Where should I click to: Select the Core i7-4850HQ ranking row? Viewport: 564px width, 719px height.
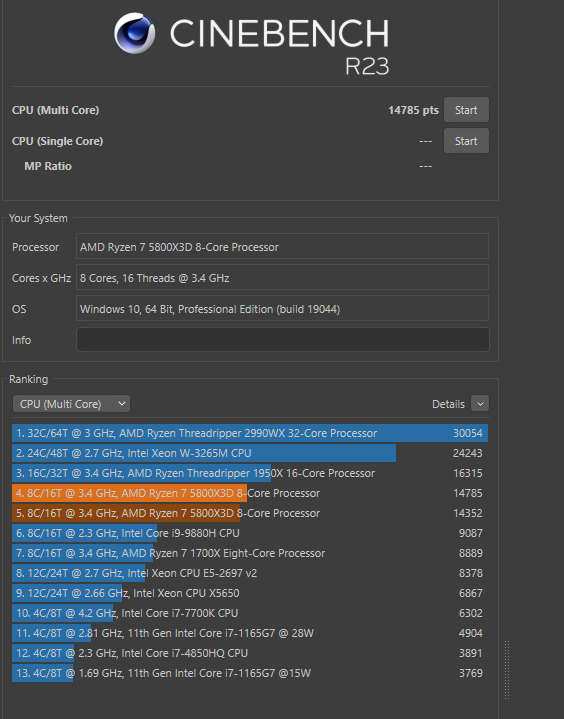(250, 653)
